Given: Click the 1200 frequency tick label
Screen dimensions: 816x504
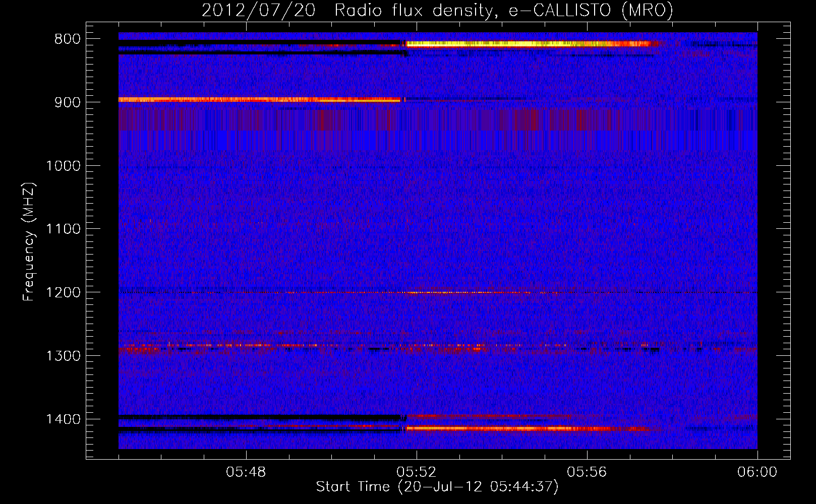Looking at the screenshot, I should (x=63, y=293).
